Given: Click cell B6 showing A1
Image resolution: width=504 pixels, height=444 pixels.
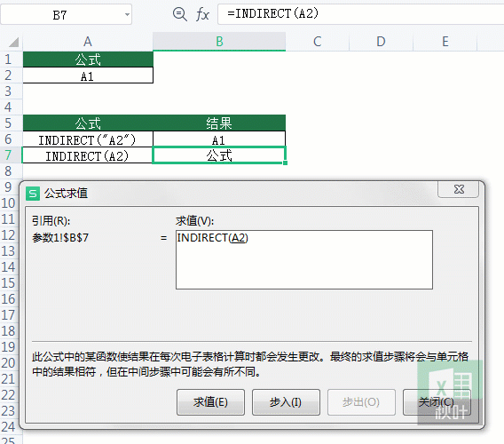Looking at the screenshot, I should click(x=219, y=139).
